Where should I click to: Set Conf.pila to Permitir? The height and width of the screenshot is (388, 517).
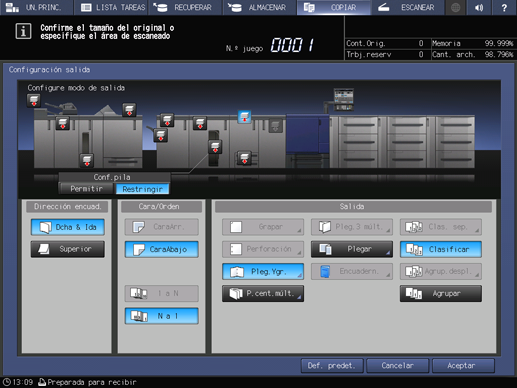[x=86, y=189]
